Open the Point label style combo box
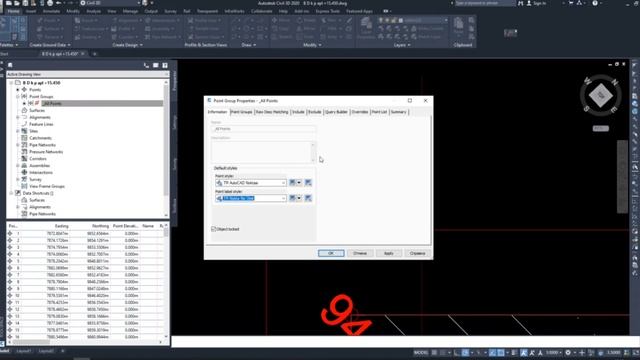This screenshot has width=640, height=360. point(251,198)
